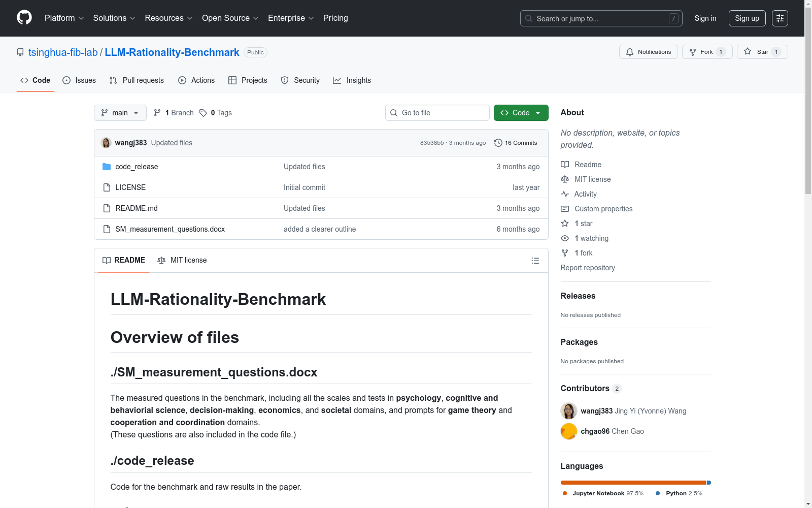Click the Issues tab circle icon

point(66,80)
